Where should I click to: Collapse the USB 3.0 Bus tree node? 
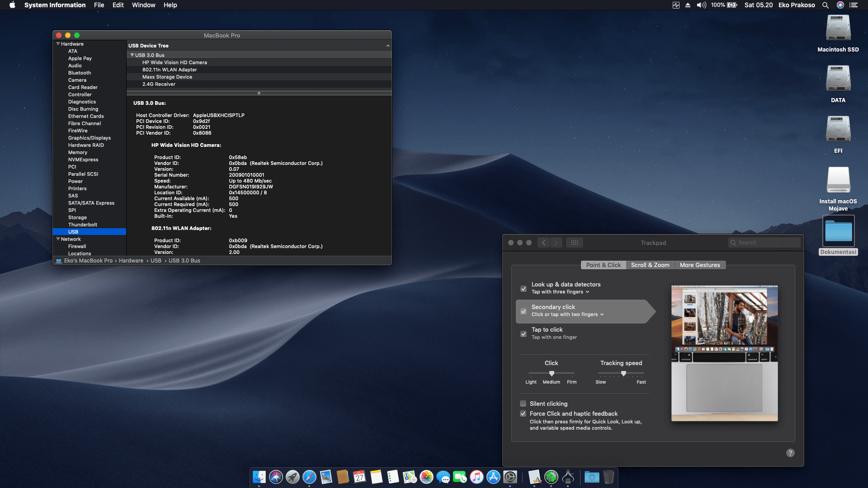pos(132,55)
